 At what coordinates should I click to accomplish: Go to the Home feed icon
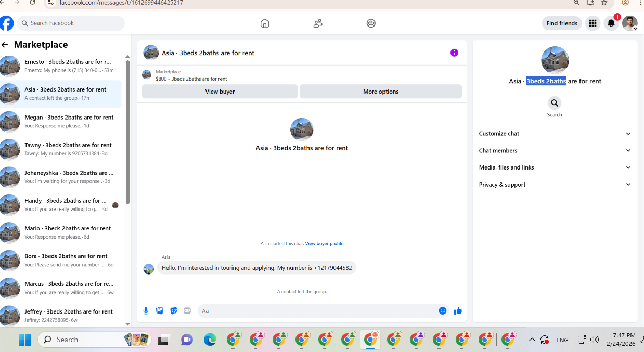(265, 23)
